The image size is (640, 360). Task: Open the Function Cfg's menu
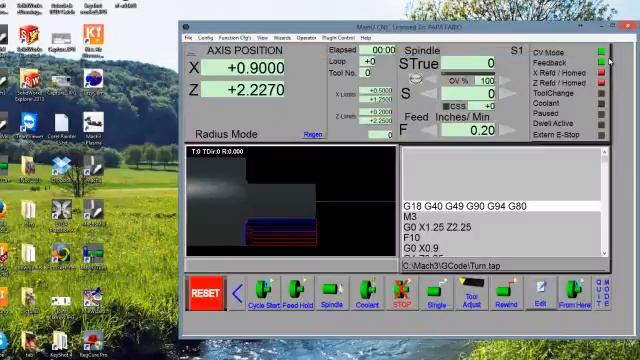(235, 38)
